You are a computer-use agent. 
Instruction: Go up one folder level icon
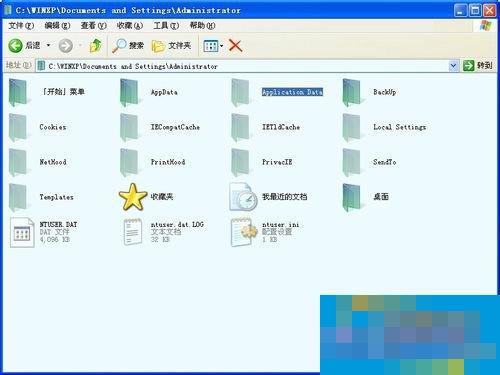tap(96, 46)
